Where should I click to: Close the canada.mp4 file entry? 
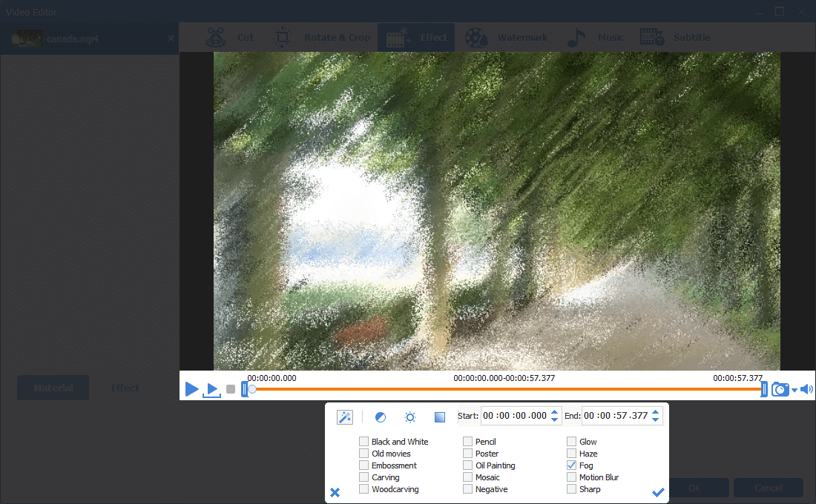[171, 39]
